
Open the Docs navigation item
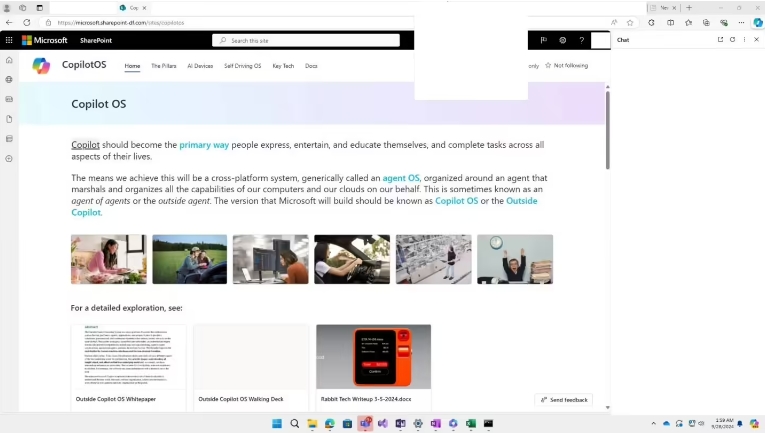tap(311, 66)
